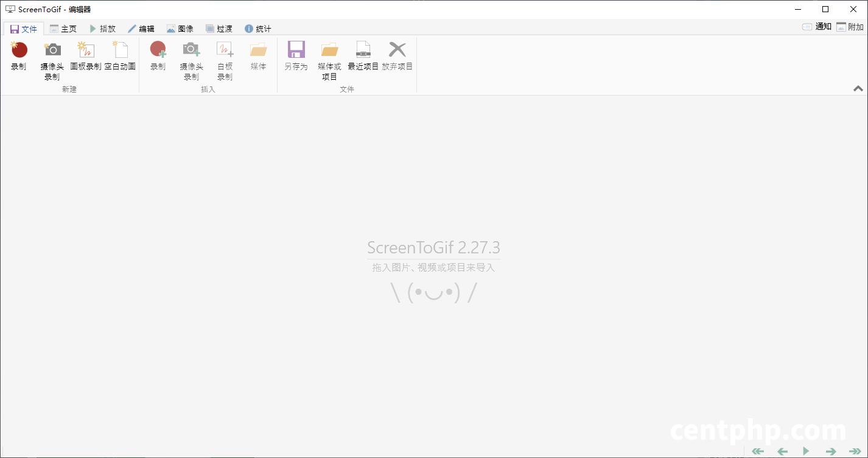
Task: Maximize the ScreenToGif editor window
Action: pyautogui.click(x=825, y=9)
